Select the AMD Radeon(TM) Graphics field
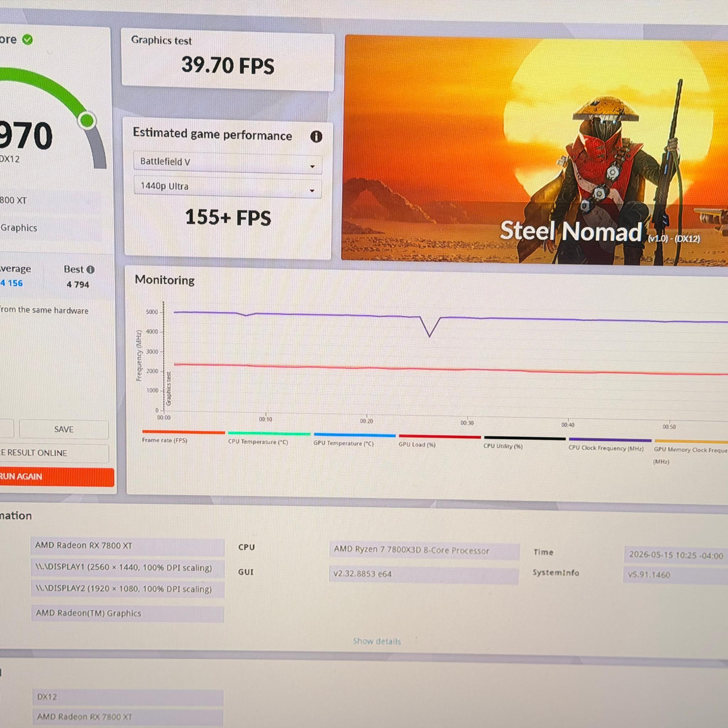 128,614
